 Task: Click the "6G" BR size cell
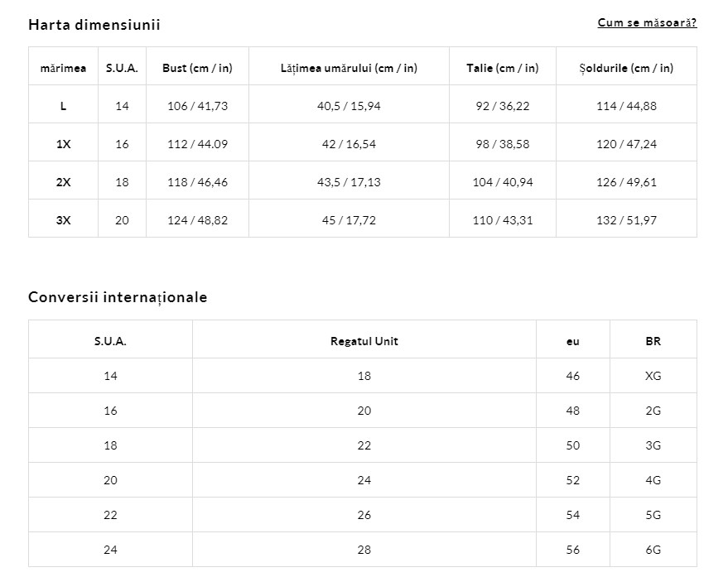pyautogui.click(x=653, y=550)
